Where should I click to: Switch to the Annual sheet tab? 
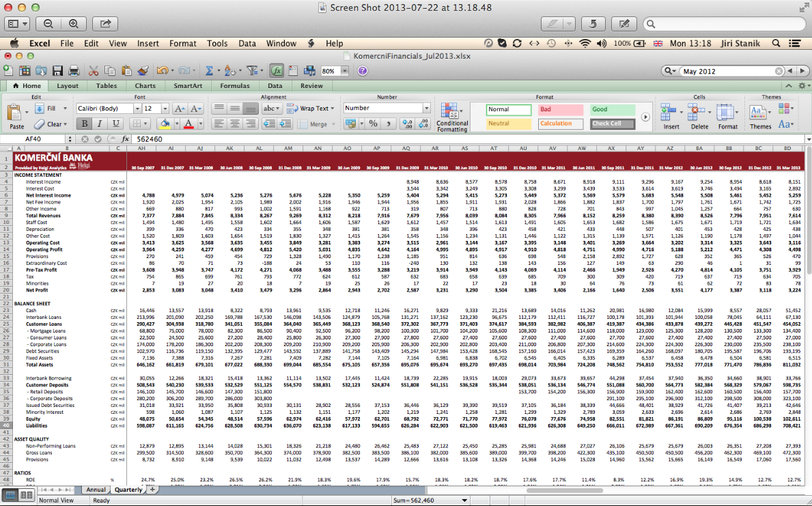96,490
